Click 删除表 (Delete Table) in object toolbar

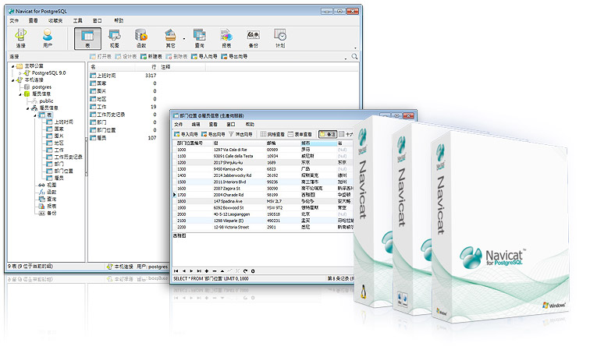(x=176, y=56)
